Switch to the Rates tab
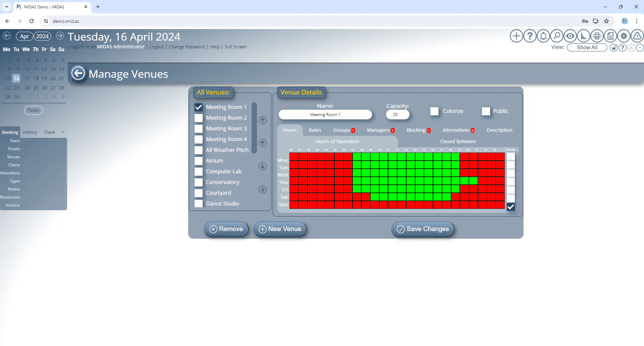The image size is (644, 346). point(315,130)
